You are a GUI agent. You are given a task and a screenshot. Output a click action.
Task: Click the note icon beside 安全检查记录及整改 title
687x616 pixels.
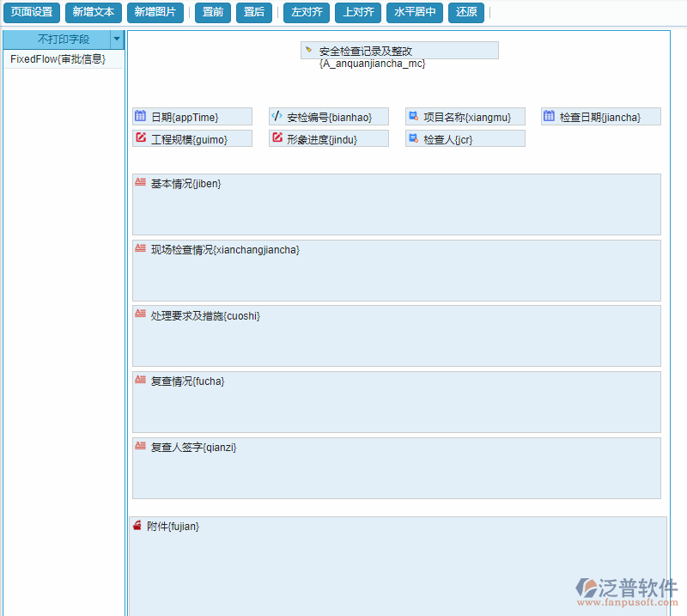pos(307,49)
